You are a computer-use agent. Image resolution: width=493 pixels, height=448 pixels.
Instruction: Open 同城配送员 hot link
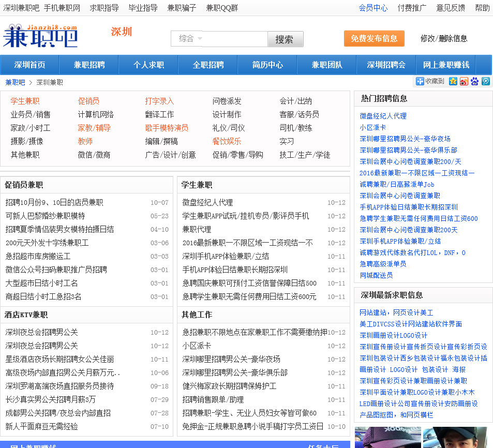[376, 275]
